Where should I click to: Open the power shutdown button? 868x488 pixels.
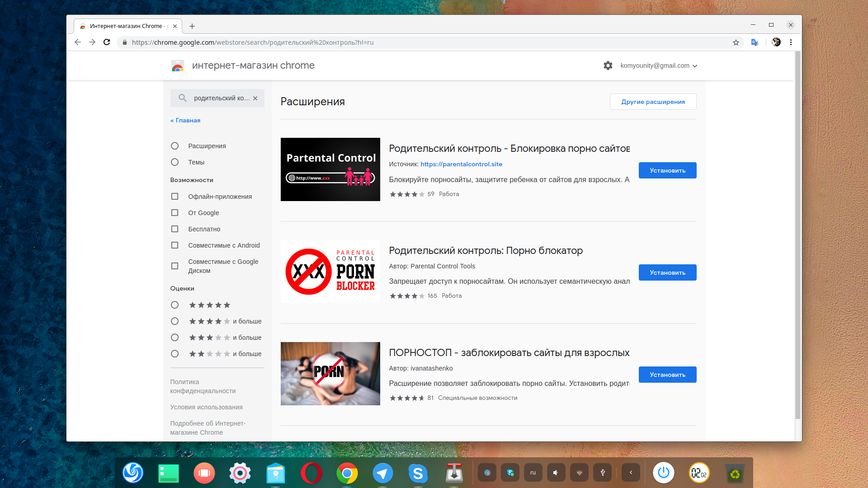click(663, 473)
